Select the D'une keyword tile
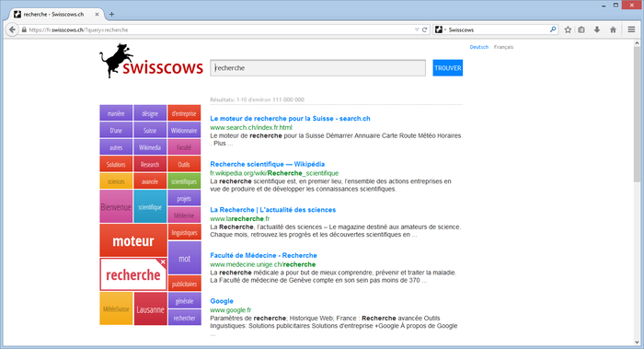The height and width of the screenshot is (349, 644). point(116,130)
